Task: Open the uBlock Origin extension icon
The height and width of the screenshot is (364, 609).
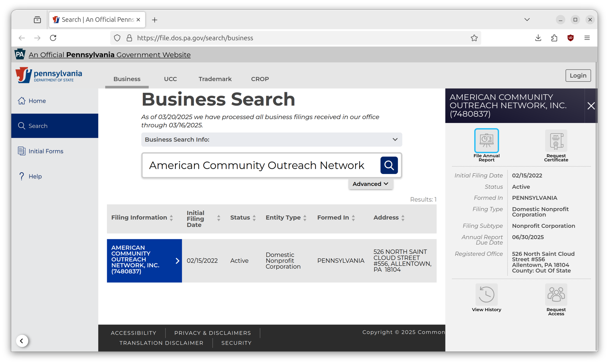Action: click(570, 38)
